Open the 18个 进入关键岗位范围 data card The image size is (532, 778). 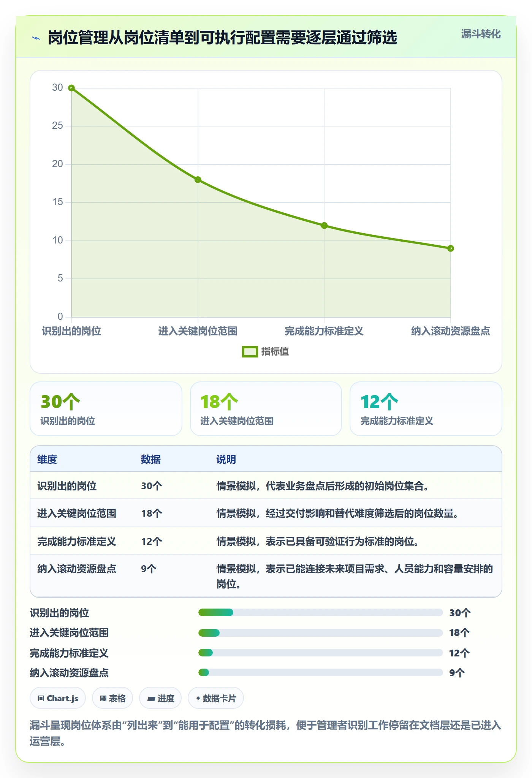coord(266,409)
